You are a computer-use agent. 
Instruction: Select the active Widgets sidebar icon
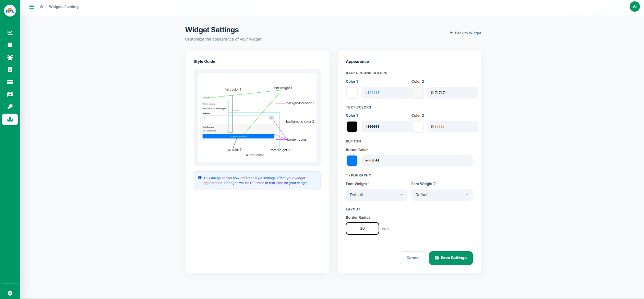point(10,119)
